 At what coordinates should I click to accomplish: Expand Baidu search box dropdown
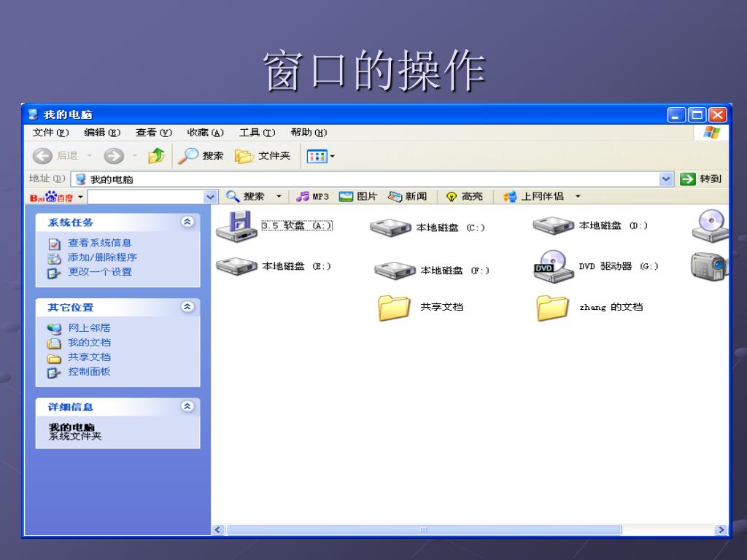210,197
